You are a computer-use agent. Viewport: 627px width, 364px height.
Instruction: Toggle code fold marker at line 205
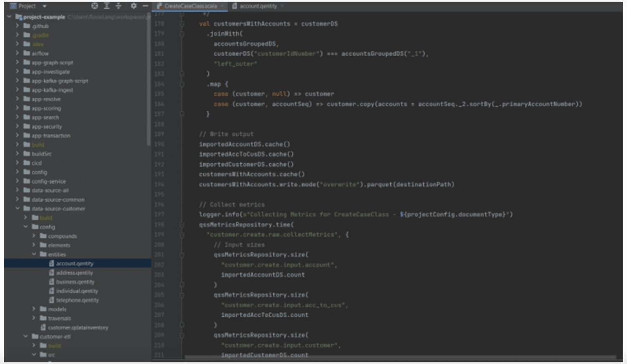tap(182, 295)
